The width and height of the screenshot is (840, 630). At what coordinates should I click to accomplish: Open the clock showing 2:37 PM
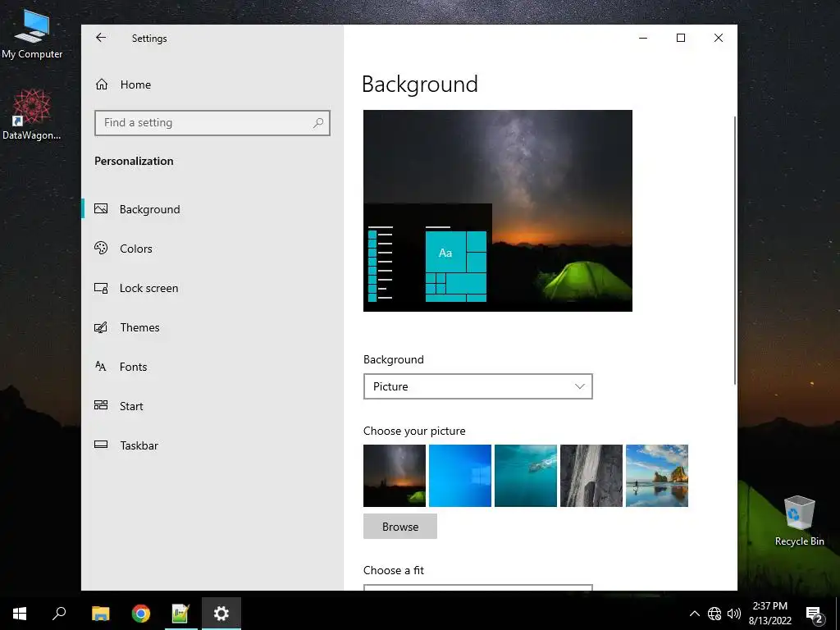770,614
